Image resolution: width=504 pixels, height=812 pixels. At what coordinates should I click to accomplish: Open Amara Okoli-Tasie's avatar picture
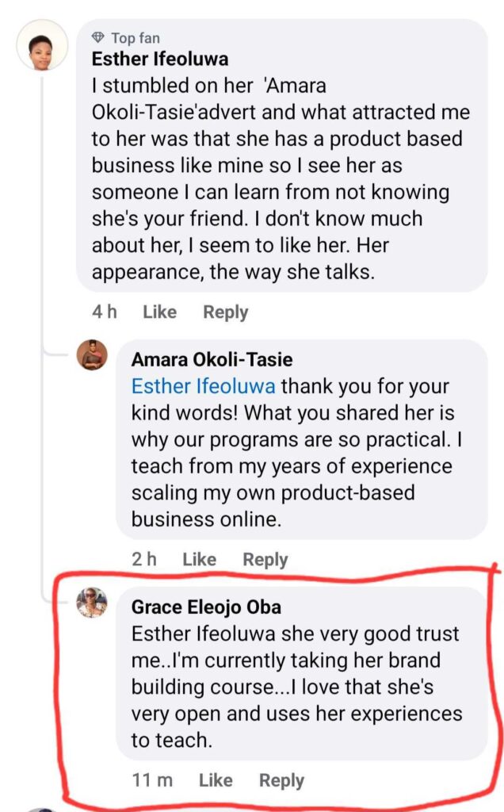[x=92, y=355]
